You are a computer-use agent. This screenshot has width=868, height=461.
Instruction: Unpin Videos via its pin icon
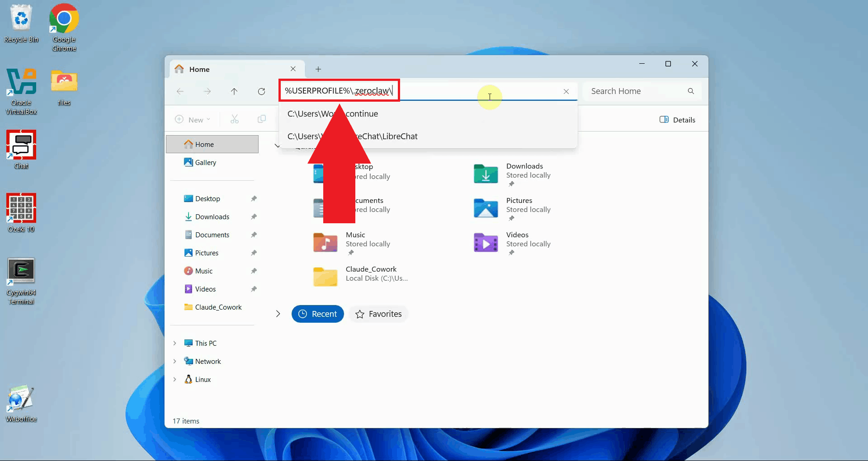(x=254, y=289)
